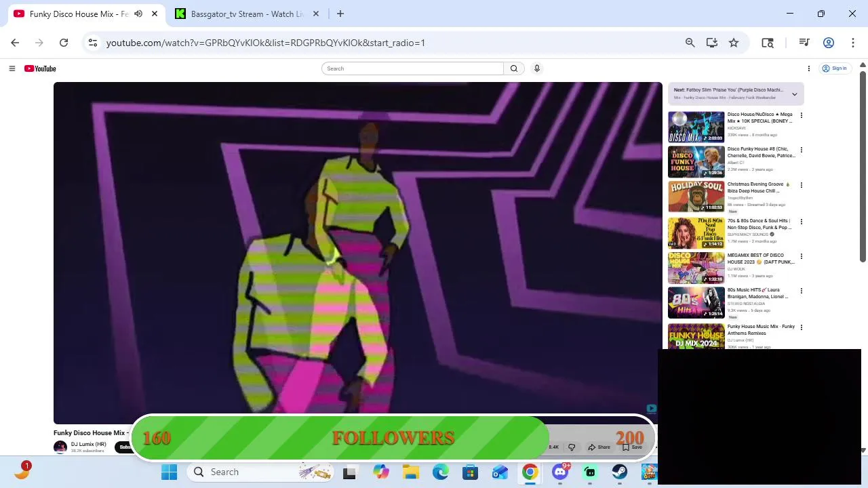Open the media control icon in toolbar
Screen dimensions: 868x488
pyautogui.click(x=804, y=43)
